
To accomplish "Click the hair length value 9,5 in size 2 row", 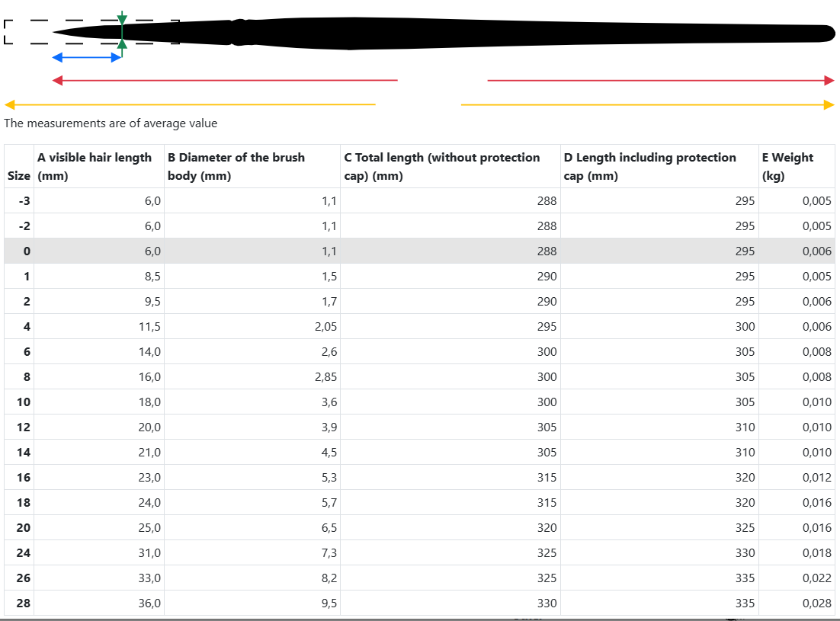I will pos(152,302).
